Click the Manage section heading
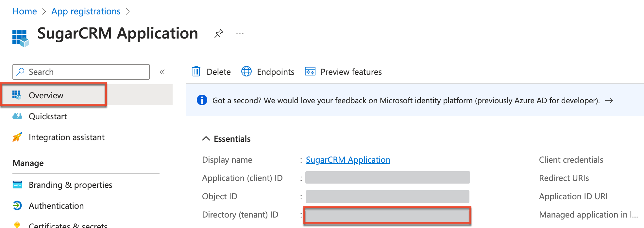644x228 pixels. 28,163
